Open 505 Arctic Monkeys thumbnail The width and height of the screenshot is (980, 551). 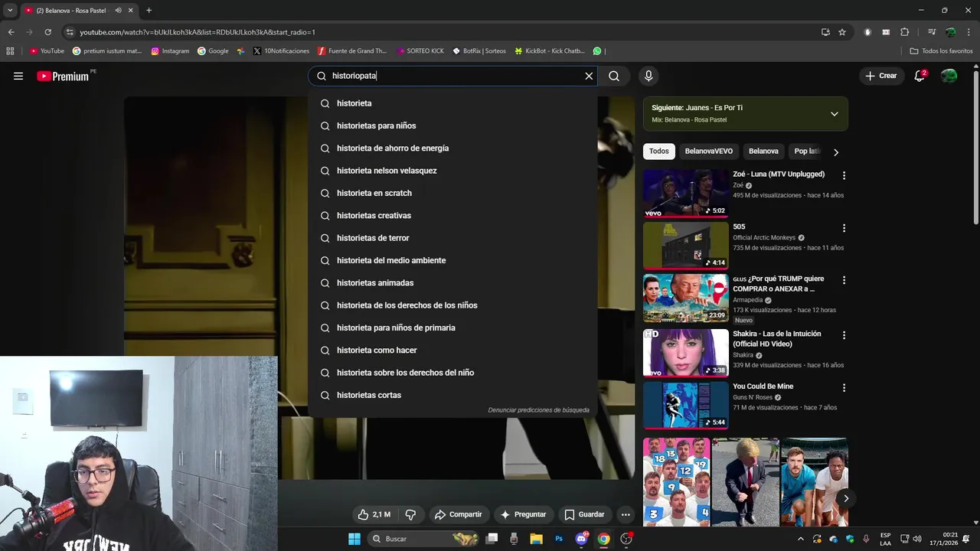pyautogui.click(x=686, y=246)
